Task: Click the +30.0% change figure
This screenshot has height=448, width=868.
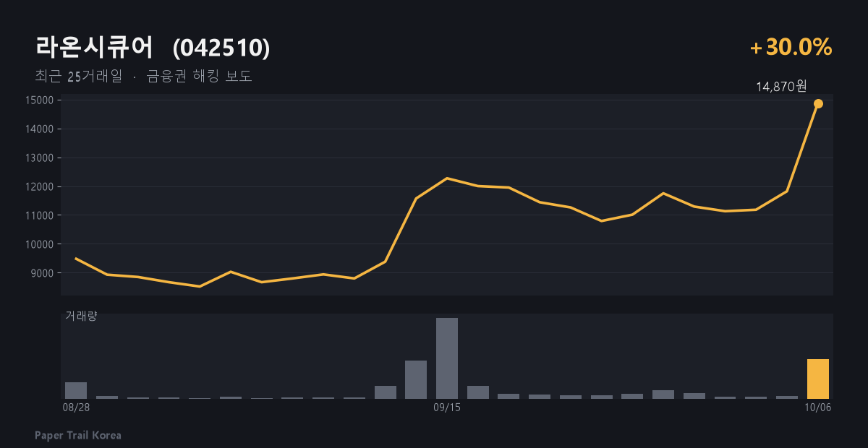Action: tap(791, 48)
